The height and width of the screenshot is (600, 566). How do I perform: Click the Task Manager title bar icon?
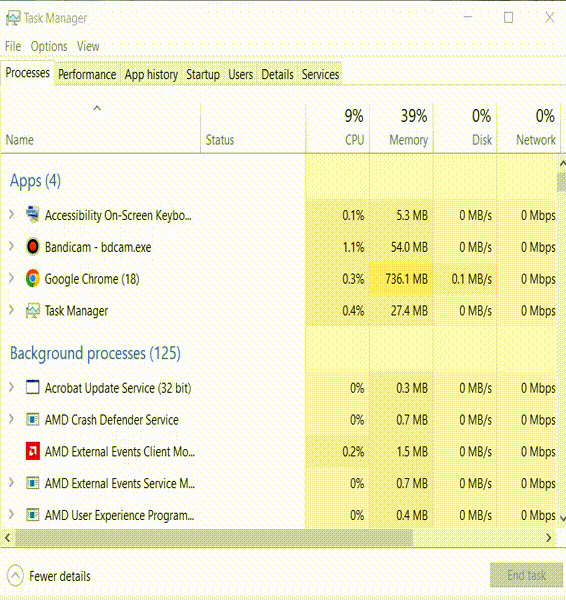13,18
